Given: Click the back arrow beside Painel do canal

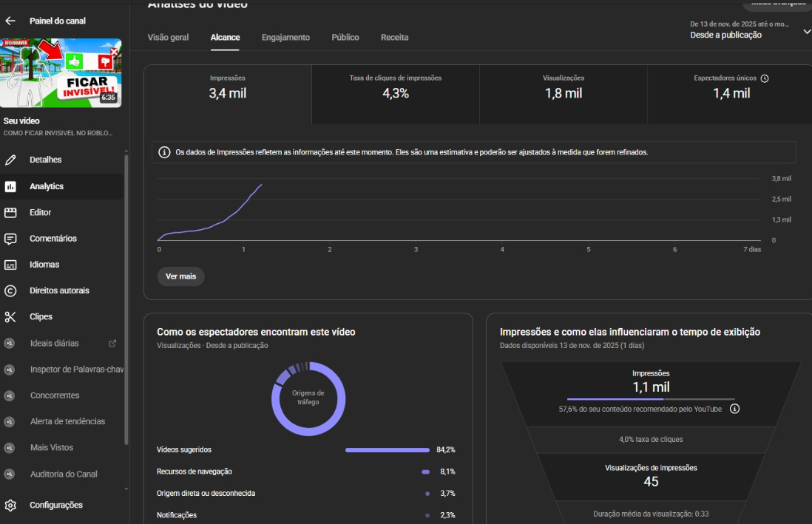Looking at the screenshot, I should coord(10,21).
